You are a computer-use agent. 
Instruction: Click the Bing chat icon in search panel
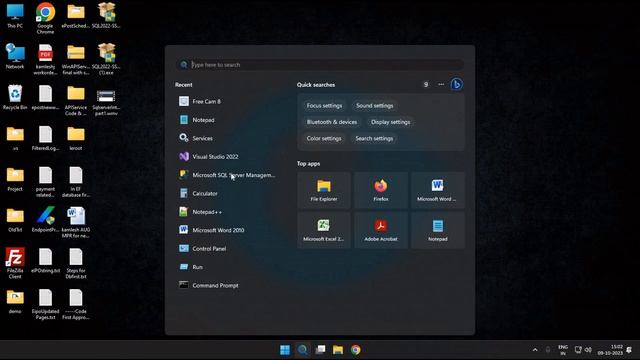tap(456, 84)
